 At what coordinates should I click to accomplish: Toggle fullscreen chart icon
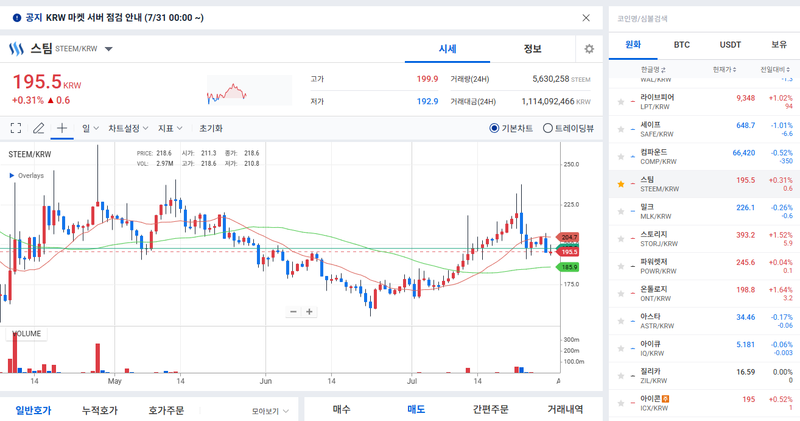tap(16, 128)
